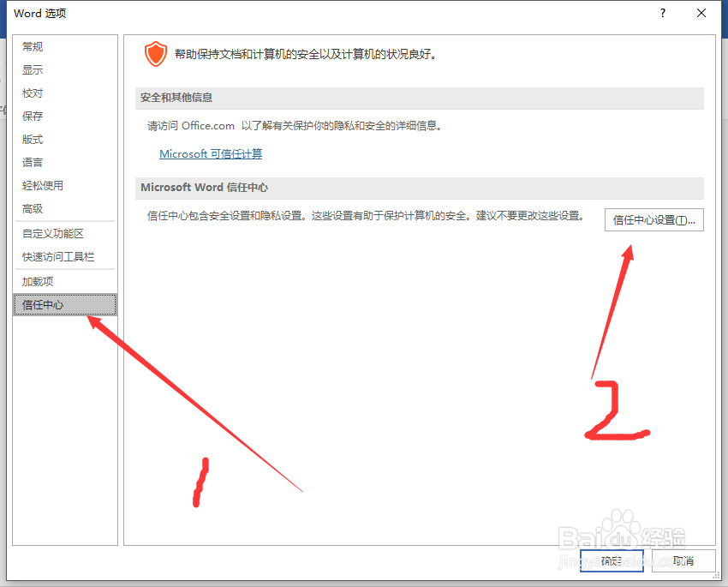Open the Microsoft 可信任计算 link

[x=211, y=153]
